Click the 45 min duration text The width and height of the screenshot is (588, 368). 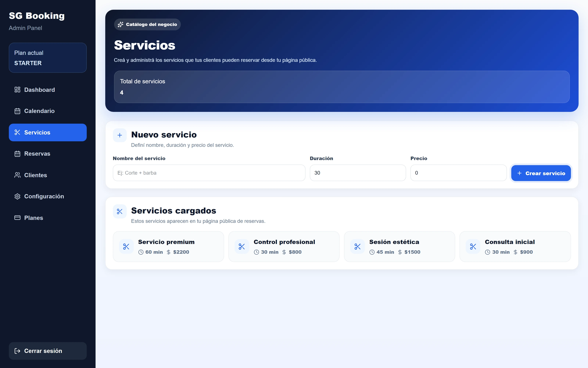(x=385, y=252)
